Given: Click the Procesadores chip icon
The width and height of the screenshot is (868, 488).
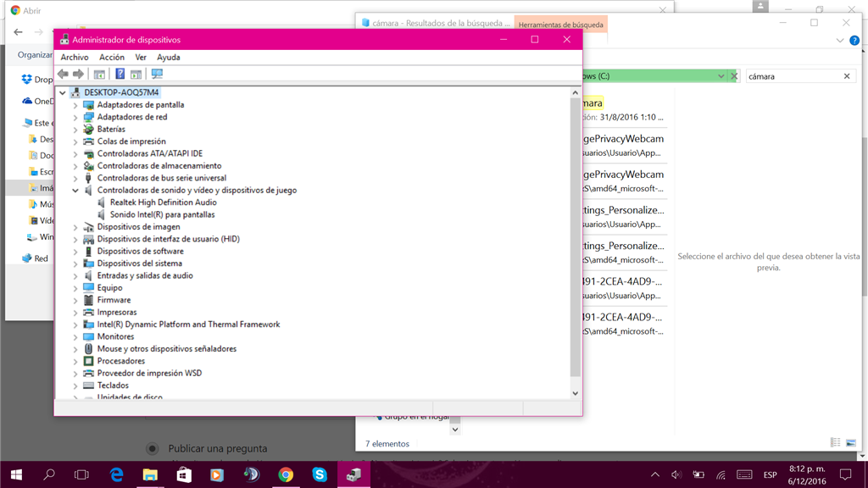Looking at the screenshot, I should [88, 361].
